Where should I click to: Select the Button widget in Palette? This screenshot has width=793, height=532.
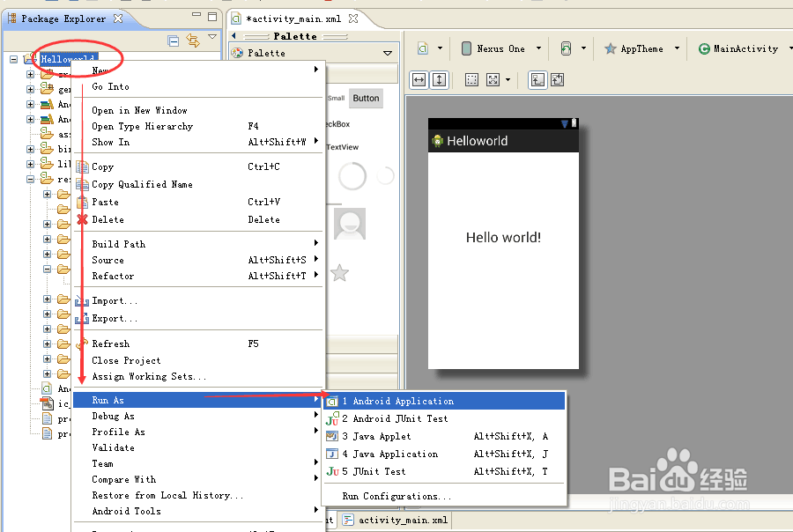366,98
